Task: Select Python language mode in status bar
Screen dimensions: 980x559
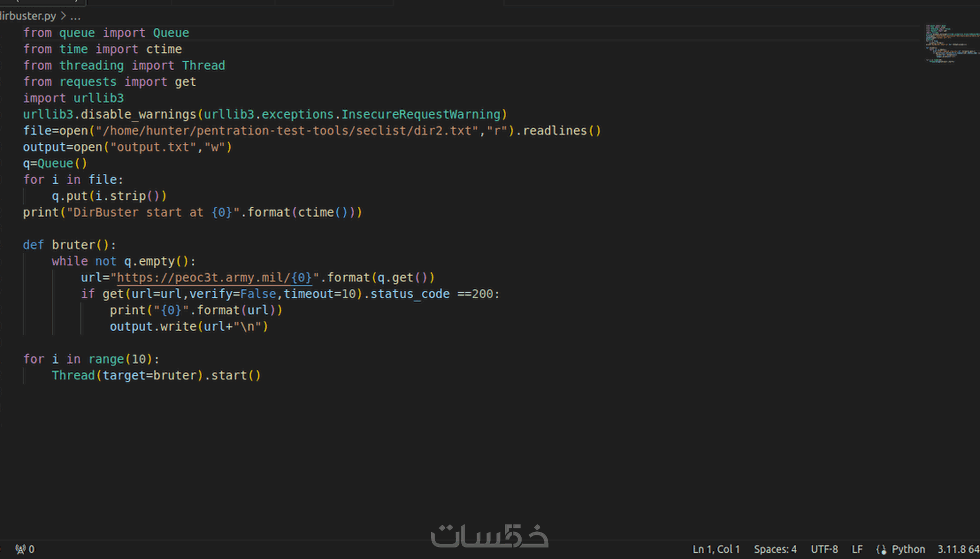Action: 908,549
